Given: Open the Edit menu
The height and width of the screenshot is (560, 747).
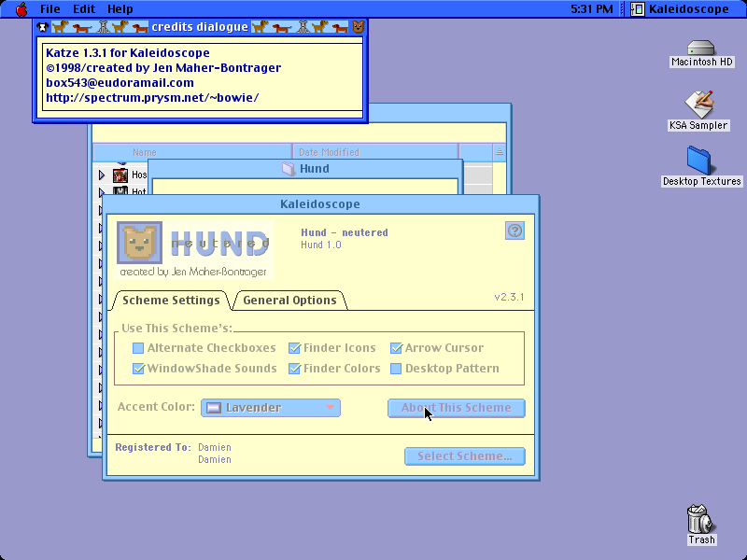Looking at the screenshot, I should click(84, 9).
